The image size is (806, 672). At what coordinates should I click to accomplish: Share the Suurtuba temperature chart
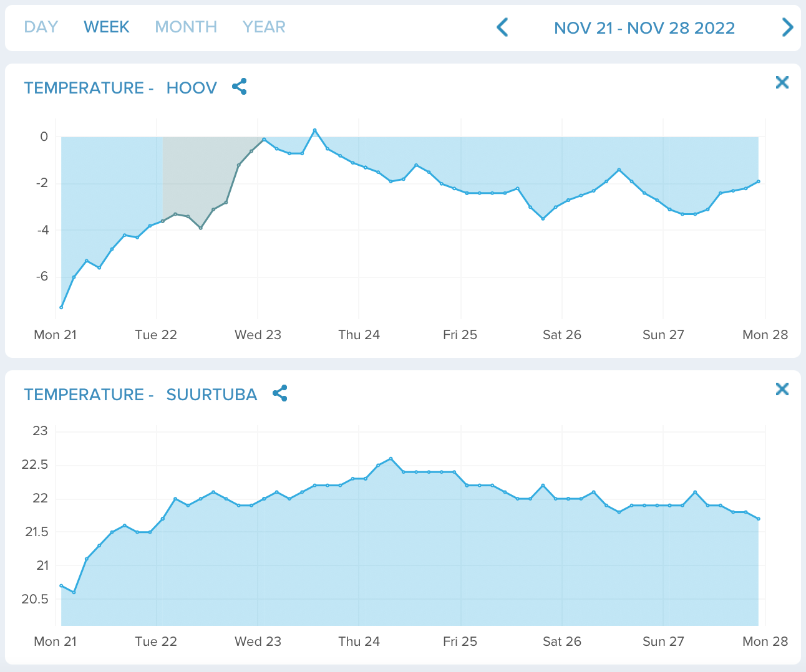click(280, 393)
